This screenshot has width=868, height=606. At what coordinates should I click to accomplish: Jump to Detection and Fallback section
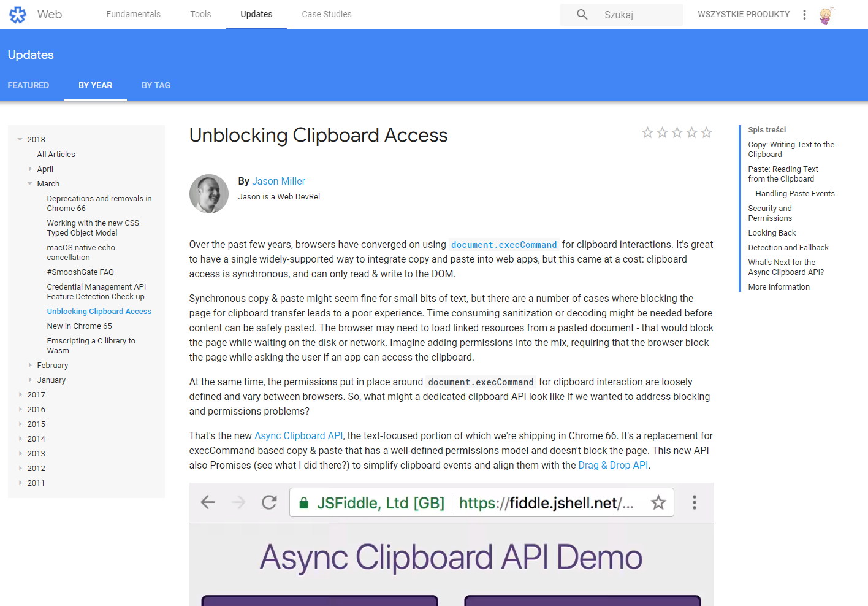tap(788, 247)
